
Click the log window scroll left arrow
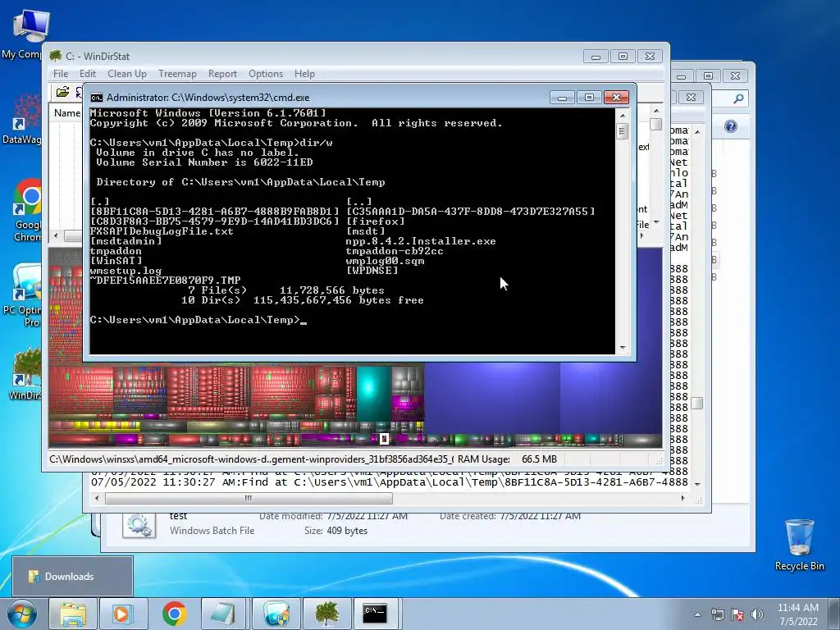pyautogui.click(x=97, y=498)
